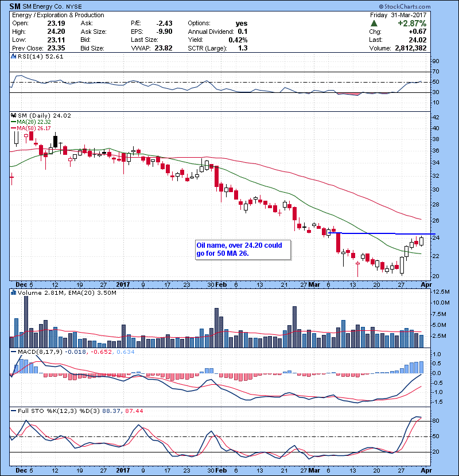The width and height of the screenshot is (459, 476).
Task: Click the Prev Close value 23.35
Action: 56,48
